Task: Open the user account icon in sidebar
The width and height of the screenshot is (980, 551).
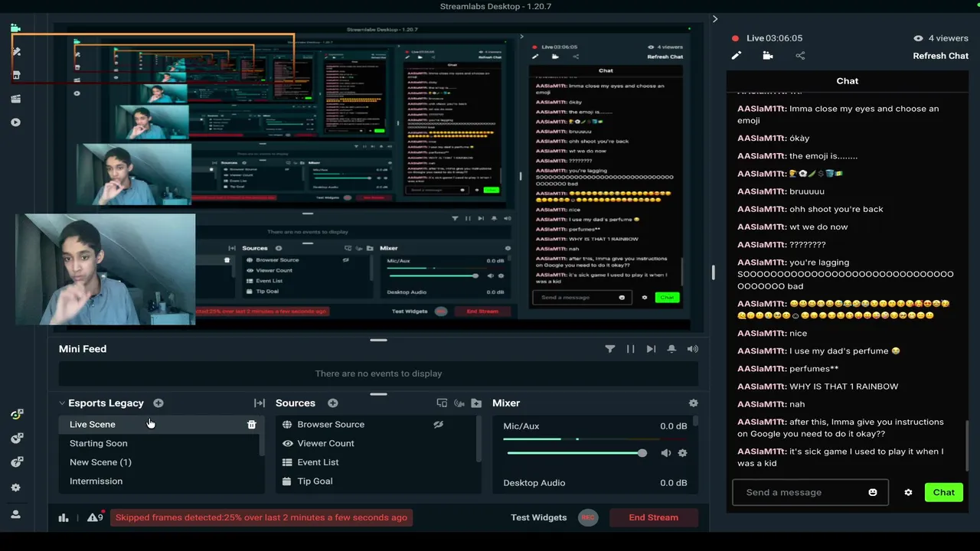Action: click(16, 515)
